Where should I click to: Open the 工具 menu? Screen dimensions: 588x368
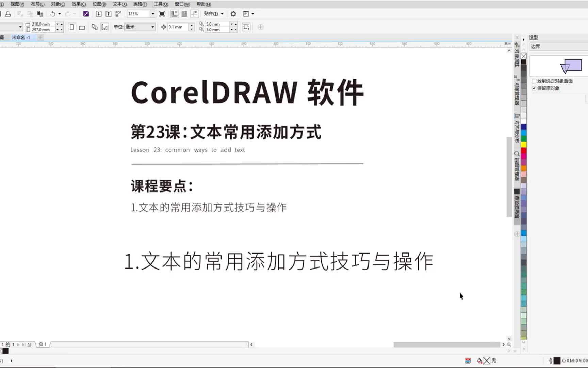[161, 4]
